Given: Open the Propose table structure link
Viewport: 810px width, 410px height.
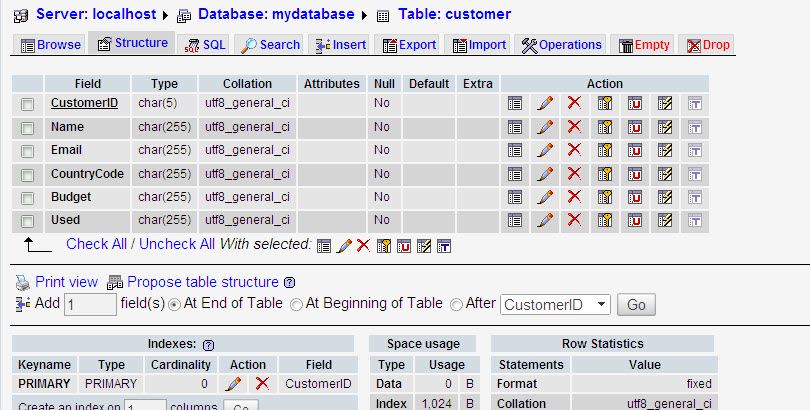Looking at the screenshot, I should [202, 282].
